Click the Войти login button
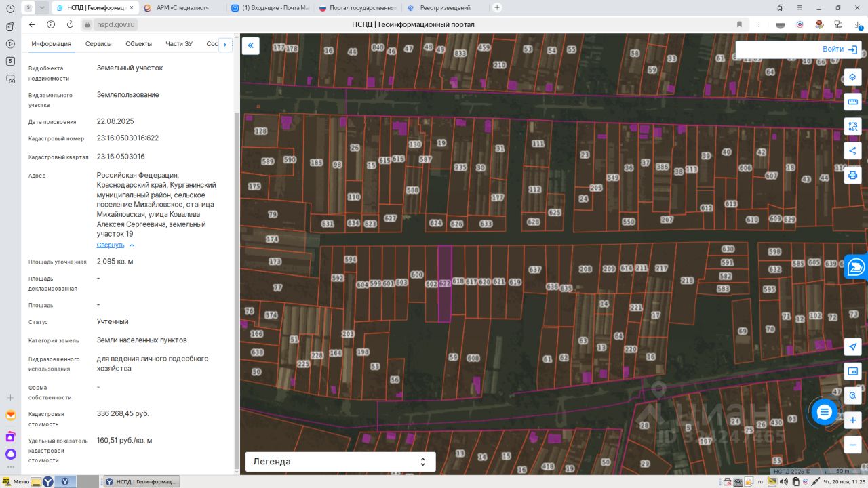 pyautogui.click(x=840, y=49)
